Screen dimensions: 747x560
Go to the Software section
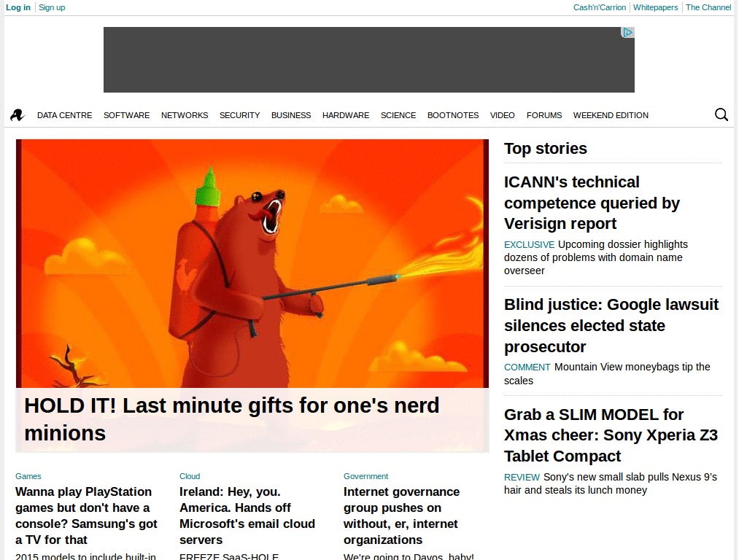pyautogui.click(x=127, y=115)
